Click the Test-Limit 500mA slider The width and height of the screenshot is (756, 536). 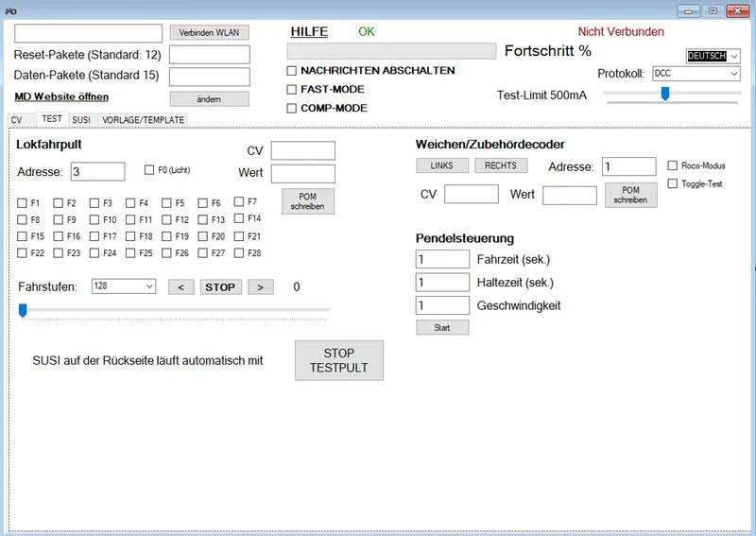click(666, 94)
